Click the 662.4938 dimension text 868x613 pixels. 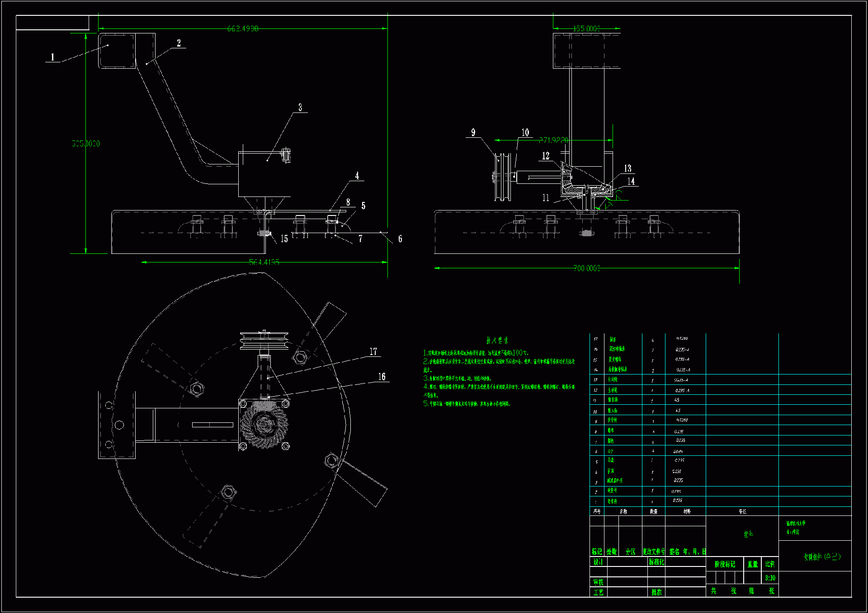[x=243, y=28]
